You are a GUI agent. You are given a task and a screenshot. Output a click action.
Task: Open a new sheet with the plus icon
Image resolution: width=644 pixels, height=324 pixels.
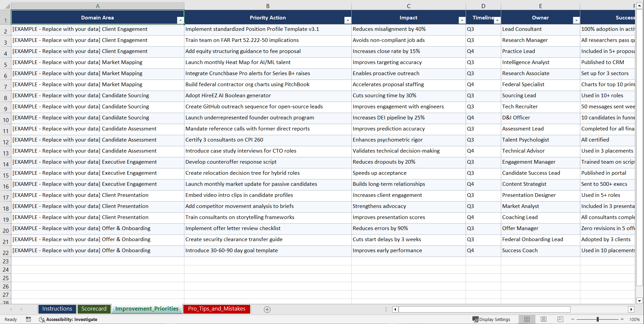point(267,309)
